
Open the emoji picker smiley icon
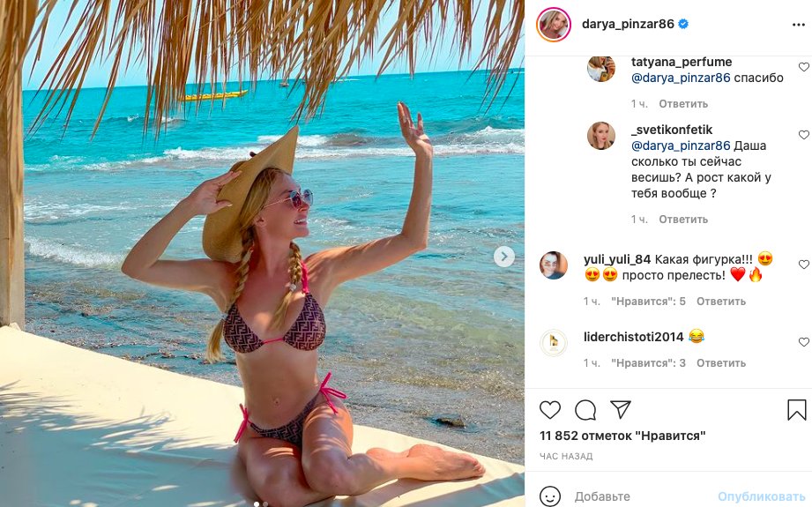click(x=550, y=496)
